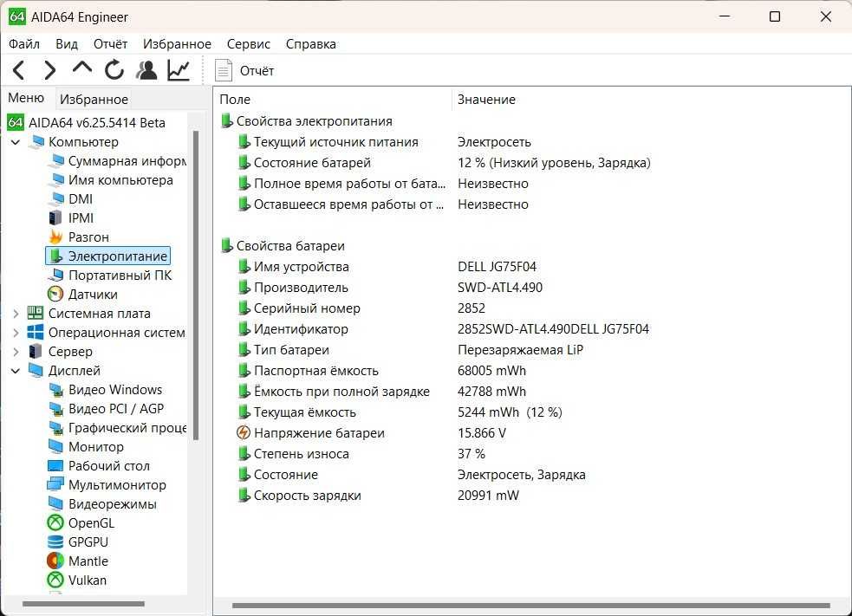Select AIDA64 v6.25.5414 Beta root item
The height and width of the screenshot is (616, 852).
87,123
